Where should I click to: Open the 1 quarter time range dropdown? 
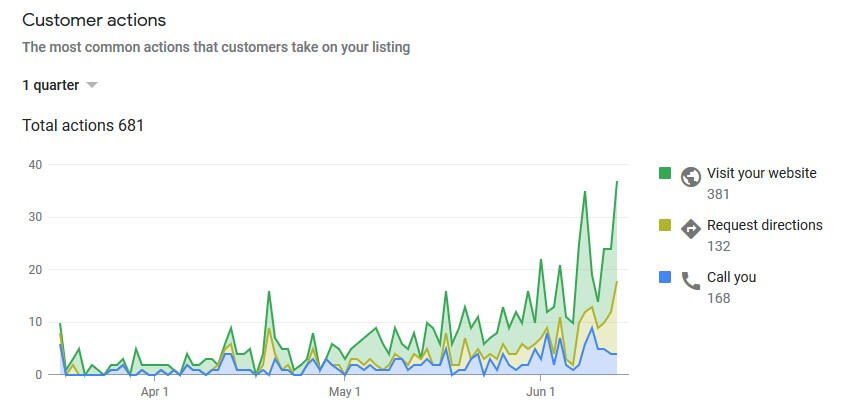[x=51, y=85]
